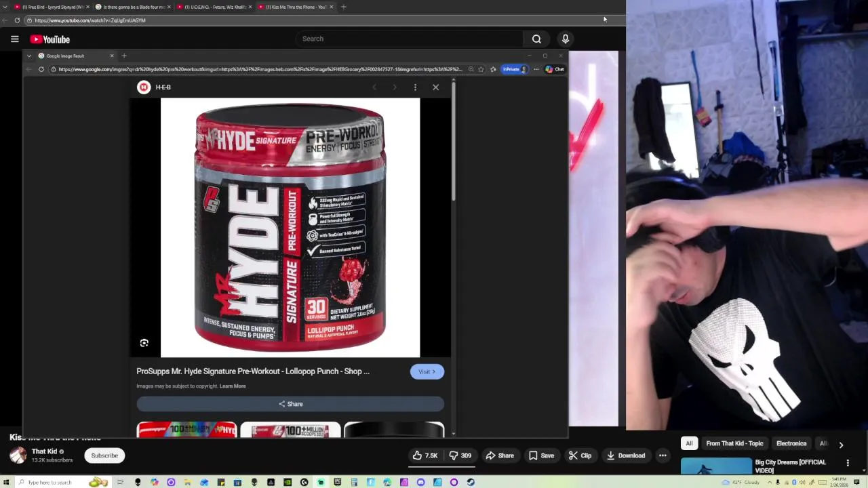The height and width of the screenshot is (488, 868).
Task: Show hidden system tray icons chevron
Action: coord(770,483)
